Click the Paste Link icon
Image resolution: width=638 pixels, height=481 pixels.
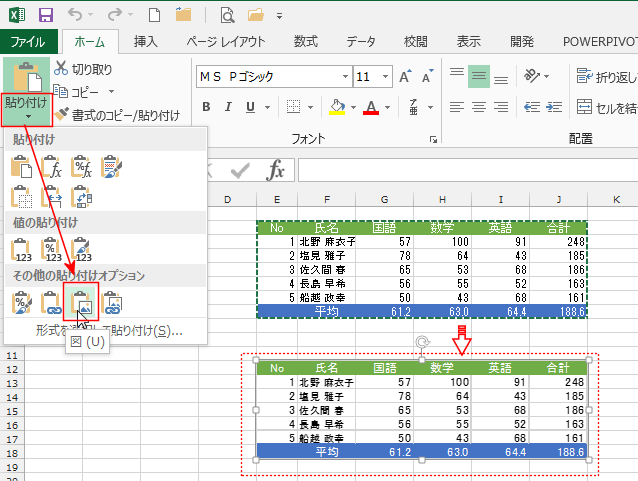click(x=52, y=302)
